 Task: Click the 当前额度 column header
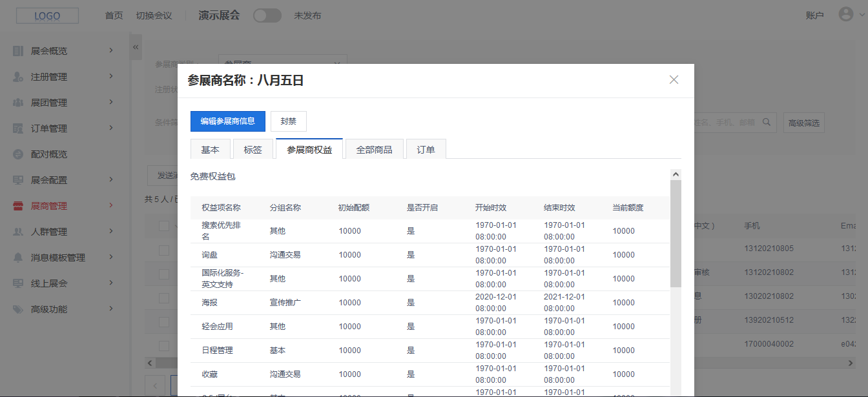[628, 208]
